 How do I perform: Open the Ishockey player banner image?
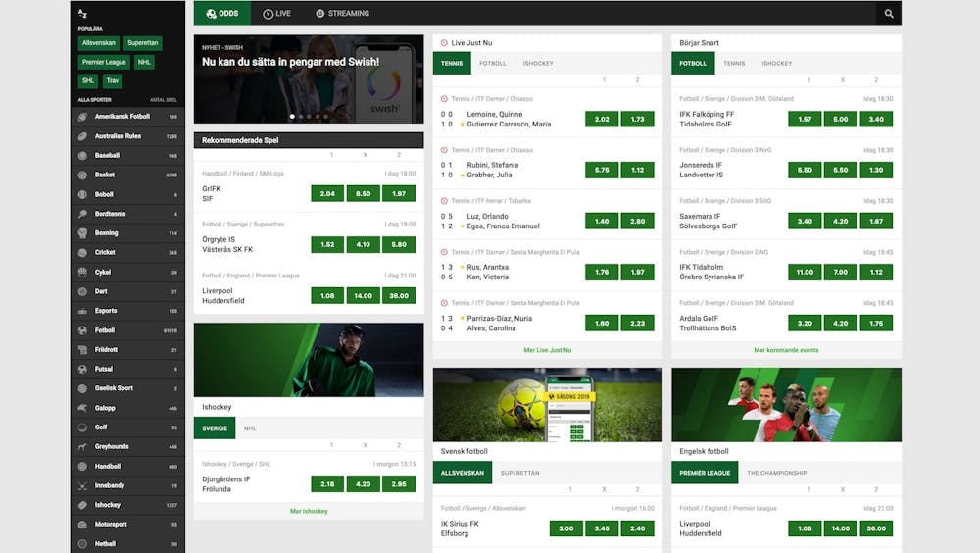coord(309,360)
